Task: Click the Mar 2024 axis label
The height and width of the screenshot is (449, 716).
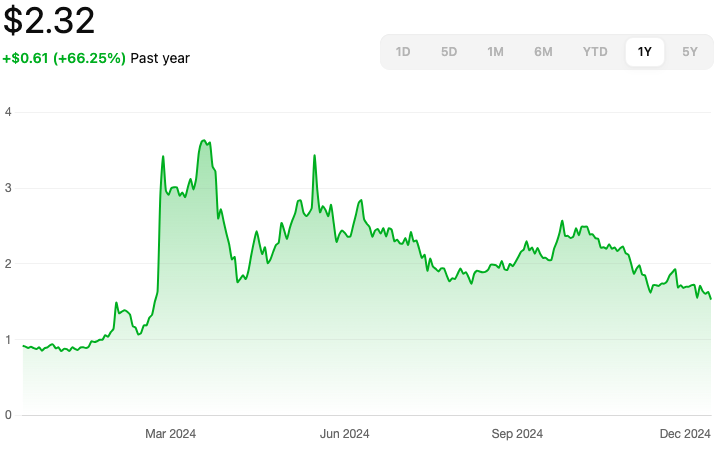Action: tap(170, 433)
